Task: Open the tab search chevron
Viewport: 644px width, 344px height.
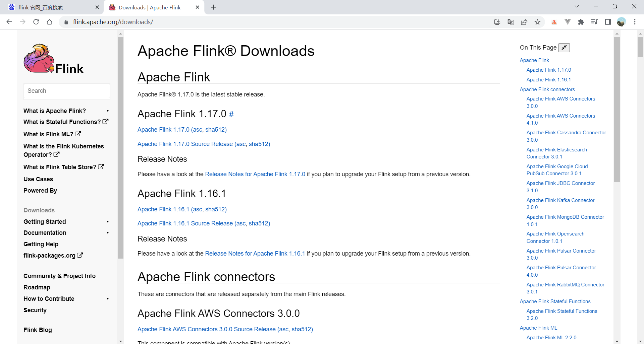Action: 577,6
